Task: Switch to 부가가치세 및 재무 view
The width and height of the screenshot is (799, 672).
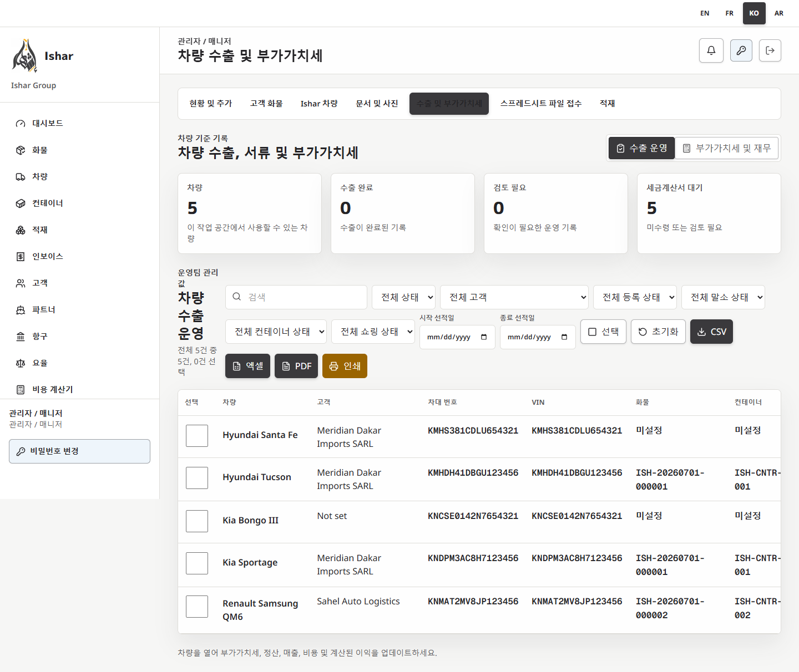Action: coord(727,148)
